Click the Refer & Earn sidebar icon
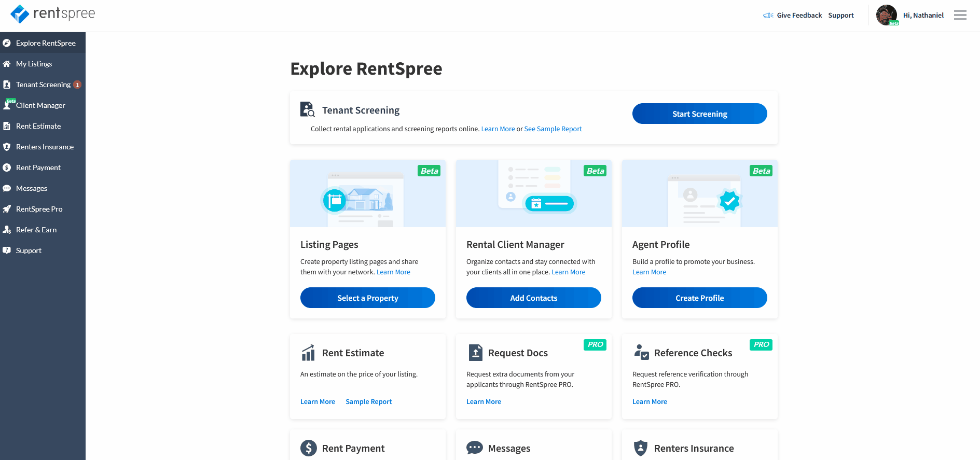Viewport: 980px width, 460px height. (x=7, y=230)
